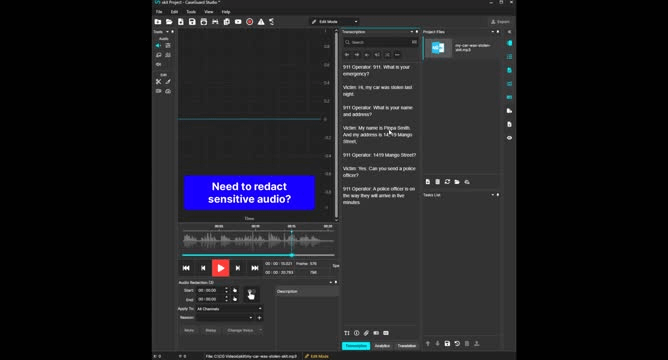Open the Tasks List panel dropdown arrow
Image resolution: width=668 pixels, height=360 pixels.
pyautogui.click(x=492, y=195)
